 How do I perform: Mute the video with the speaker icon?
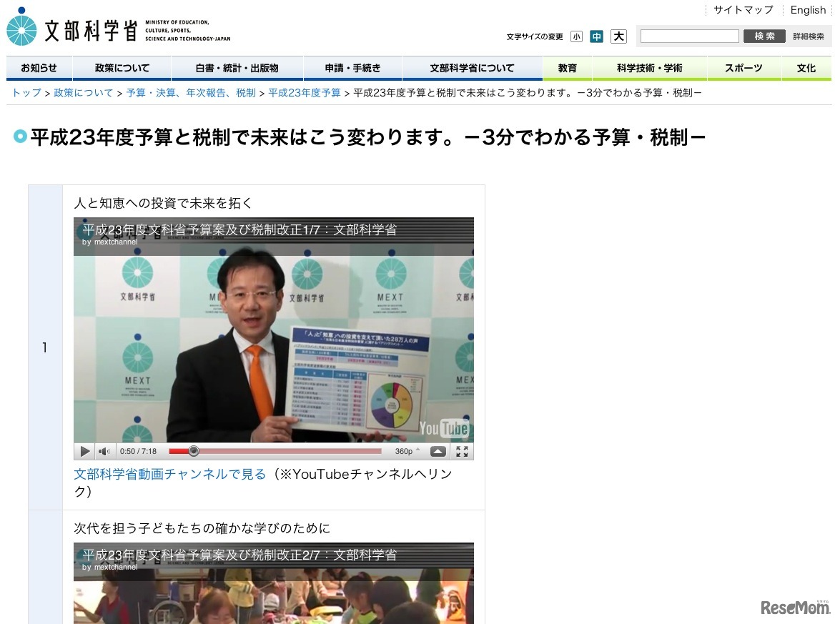click(x=104, y=452)
